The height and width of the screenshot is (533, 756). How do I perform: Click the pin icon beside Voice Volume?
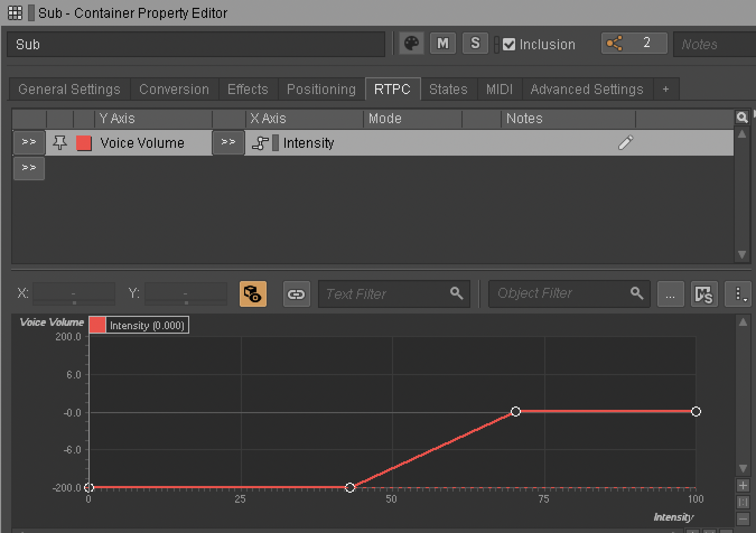coord(60,143)
